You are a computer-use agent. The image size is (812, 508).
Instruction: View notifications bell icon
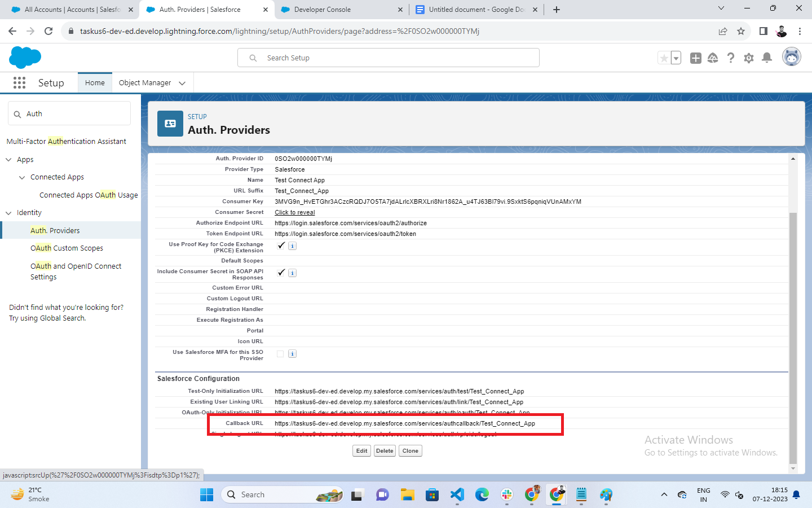pyautogui.click(x=767, y=58)
